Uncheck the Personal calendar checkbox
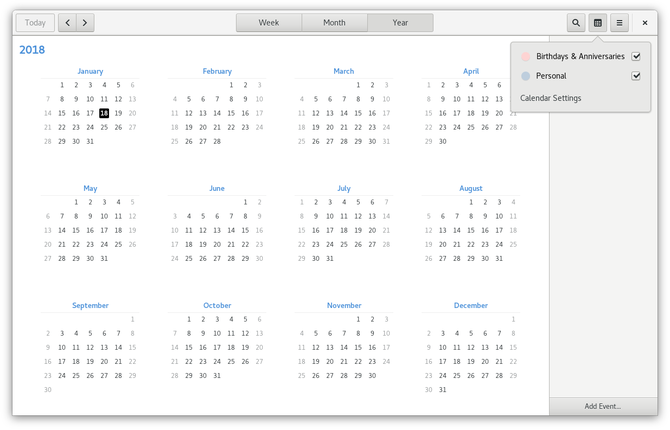Image resolution: width=670 pixels, height=430 pixels. 636,76
